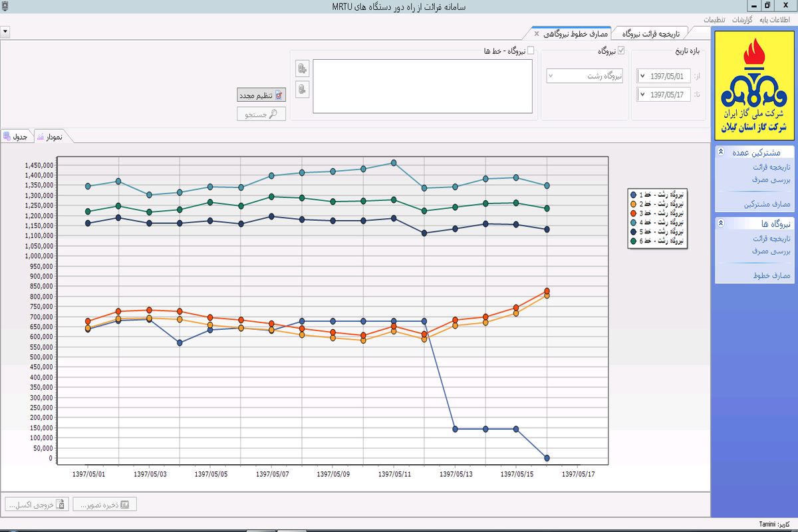This screenshot has width=798, height=532.
Task: Switch to the جدول tab
Action: point(16,136)
